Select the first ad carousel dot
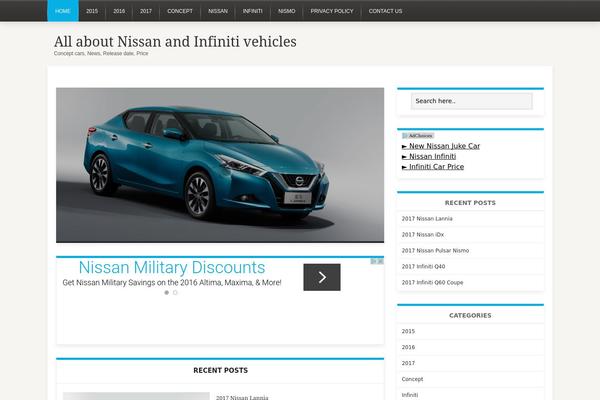The height and width of the screenshot is (400, 600). click(x=166, y=293)
